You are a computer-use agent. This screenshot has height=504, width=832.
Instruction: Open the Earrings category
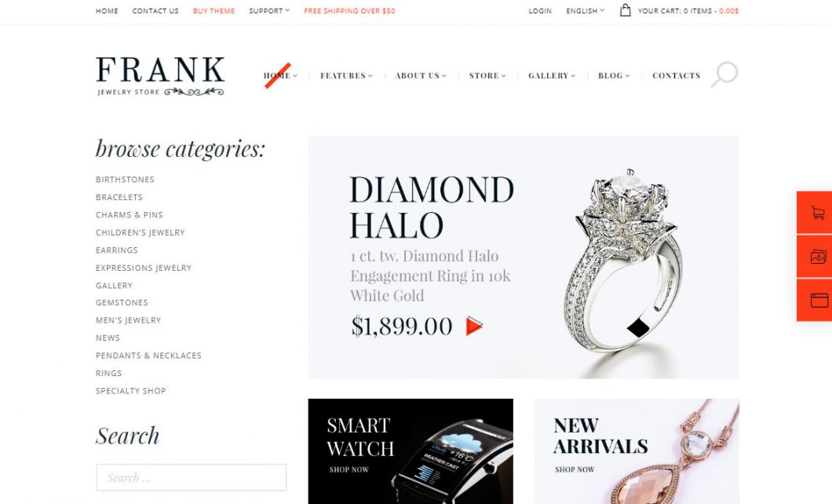click(117, 250)
